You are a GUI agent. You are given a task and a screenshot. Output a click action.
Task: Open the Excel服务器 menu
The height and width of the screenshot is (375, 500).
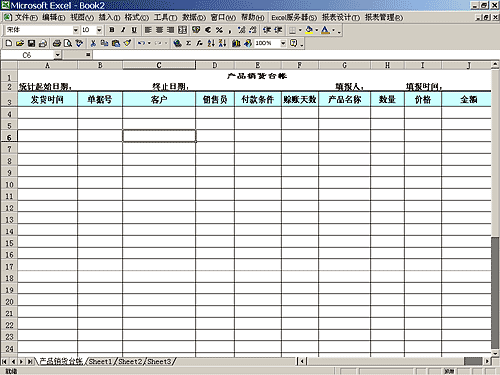pyautogui.click(x=294, y=17)
